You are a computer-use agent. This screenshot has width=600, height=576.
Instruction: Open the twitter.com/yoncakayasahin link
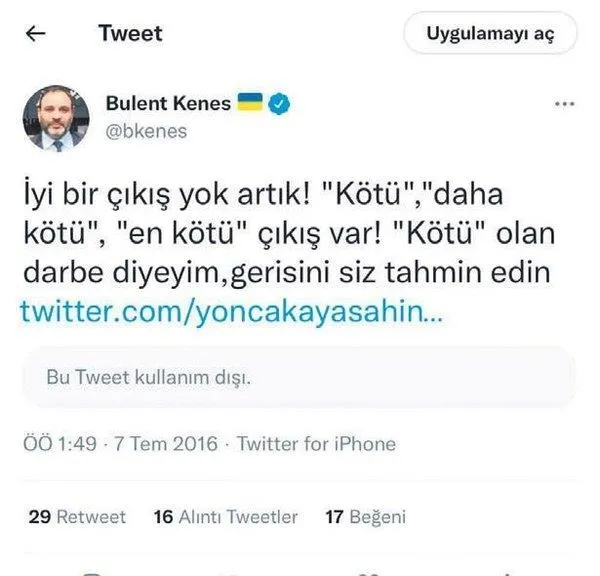(232, 312)
